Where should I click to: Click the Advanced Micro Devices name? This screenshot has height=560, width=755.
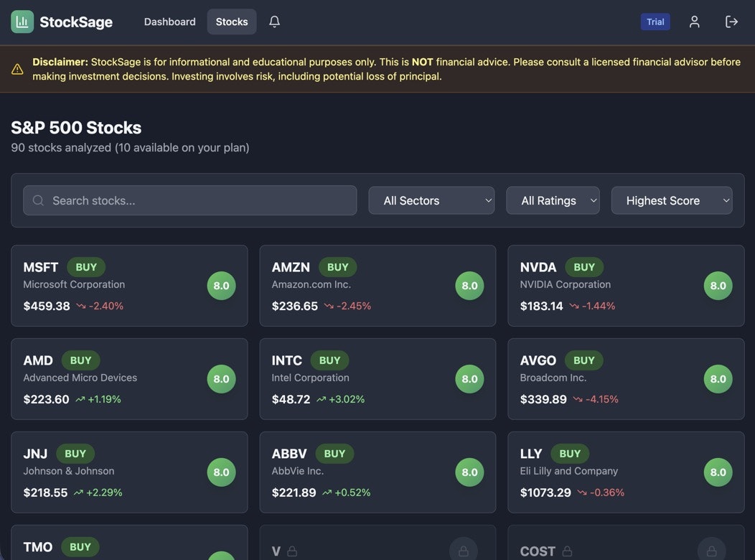[x=80, y=378]
